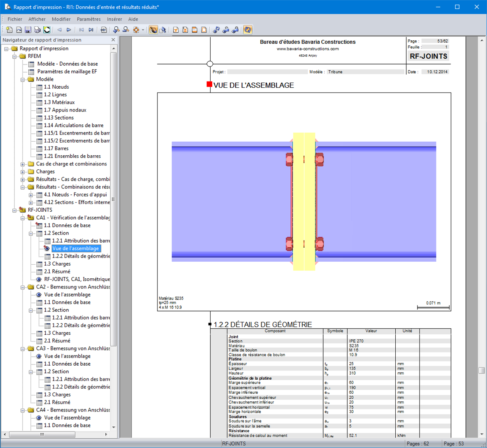This screenshot has width=487, height=448.
Task: Save the report with floppy icon
Action: point(28,30)
